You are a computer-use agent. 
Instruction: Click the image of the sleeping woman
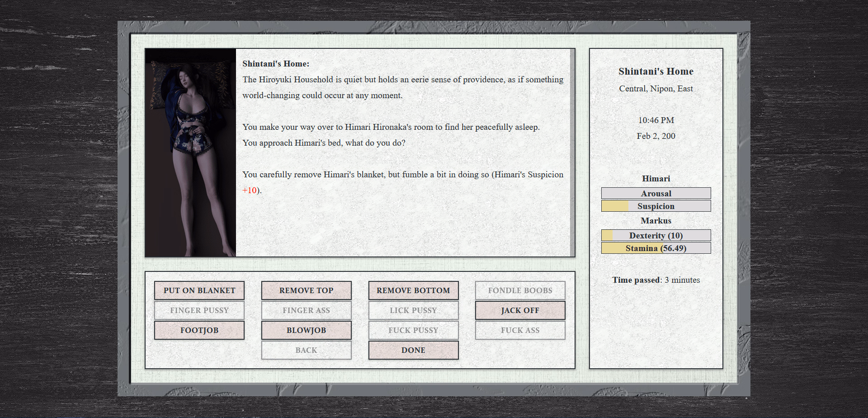[x=190, y=152]
